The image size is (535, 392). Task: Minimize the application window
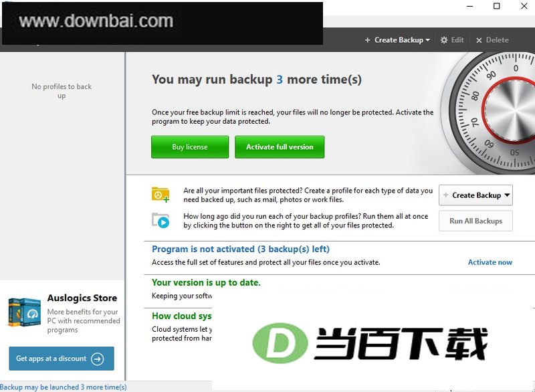470,6
